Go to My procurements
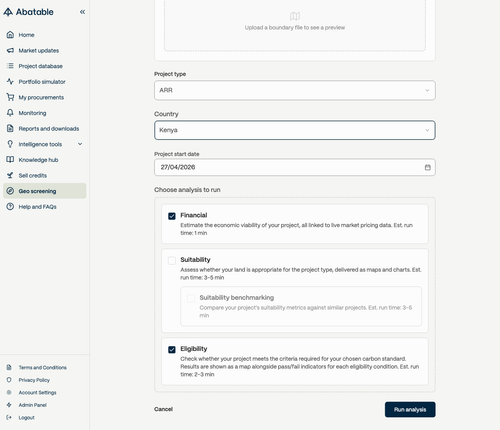The height and width of the screenshot is (430, 500). (45, 97)
